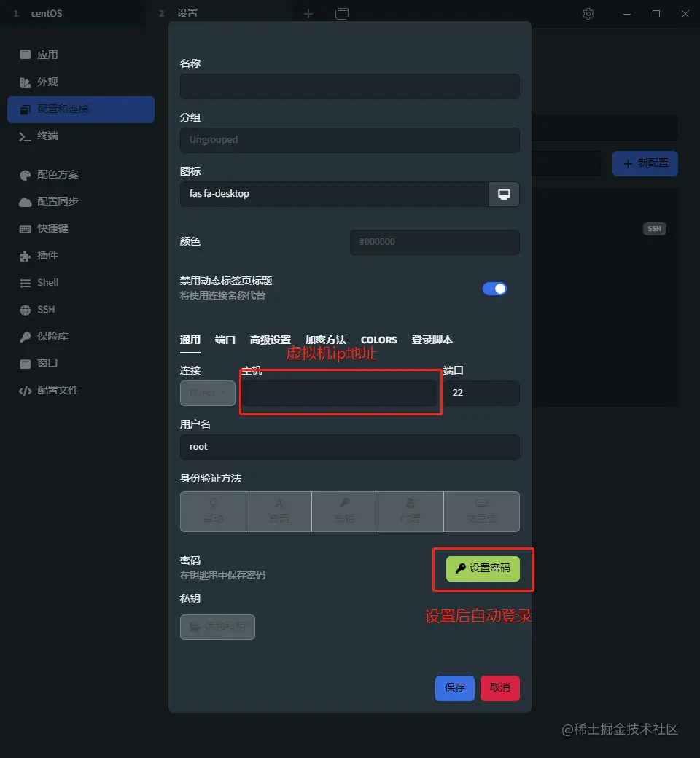The image size is (700, 758).
Task: Click the 窗口 sidebar icon
Action: [x=25, y=364]
